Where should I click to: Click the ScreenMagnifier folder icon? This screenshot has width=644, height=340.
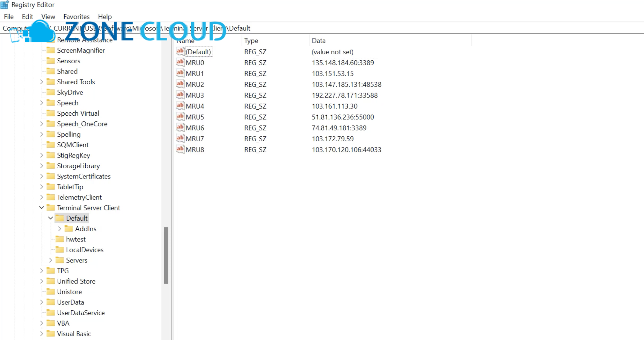tap(51, 50)
